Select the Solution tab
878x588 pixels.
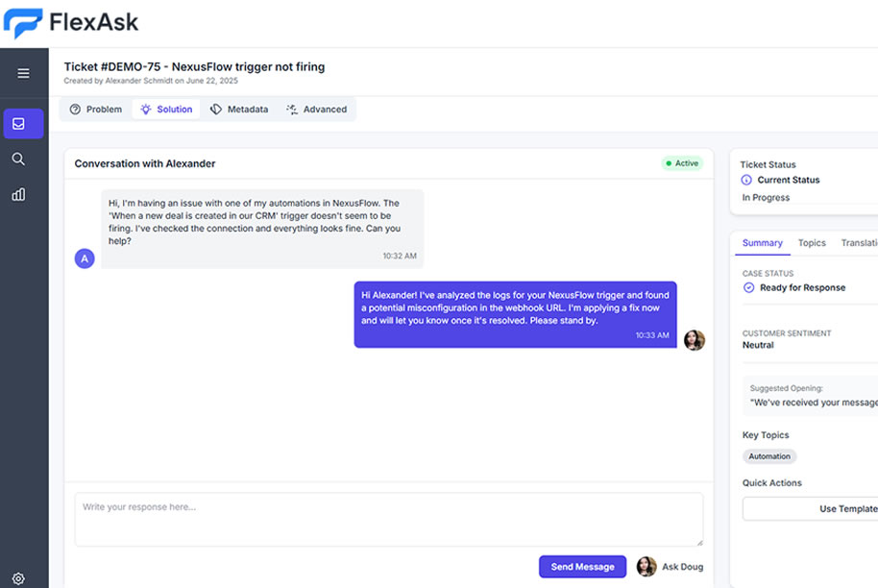pos(166,110)
